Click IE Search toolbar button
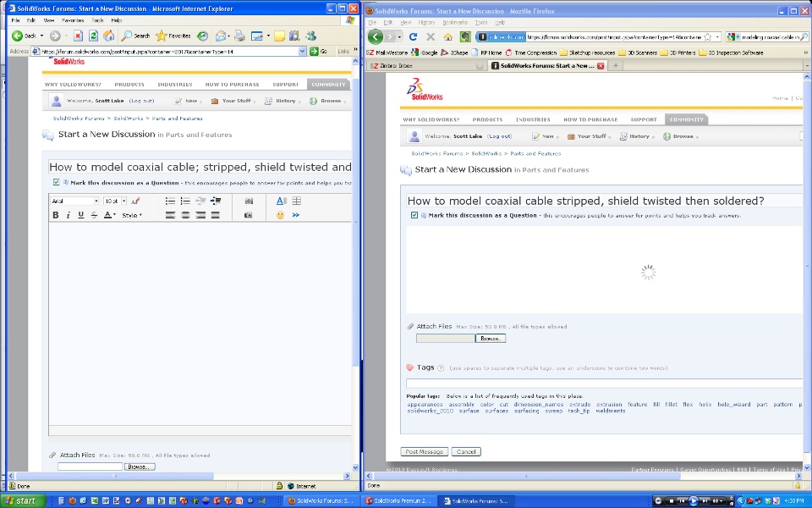The image size is (812, 508). (x=135, y=36)
